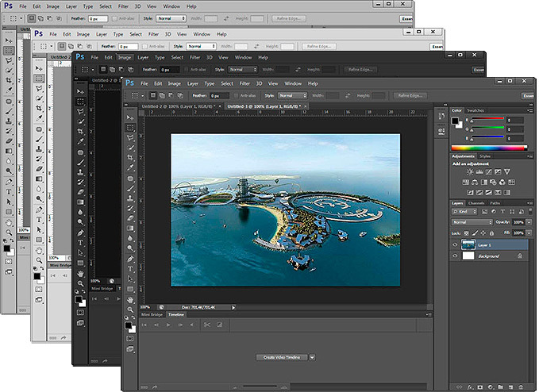Toggle Anti-alias checkbox in light gray window
The height and width of the screenshot is (392, 539).
[144, 46]
